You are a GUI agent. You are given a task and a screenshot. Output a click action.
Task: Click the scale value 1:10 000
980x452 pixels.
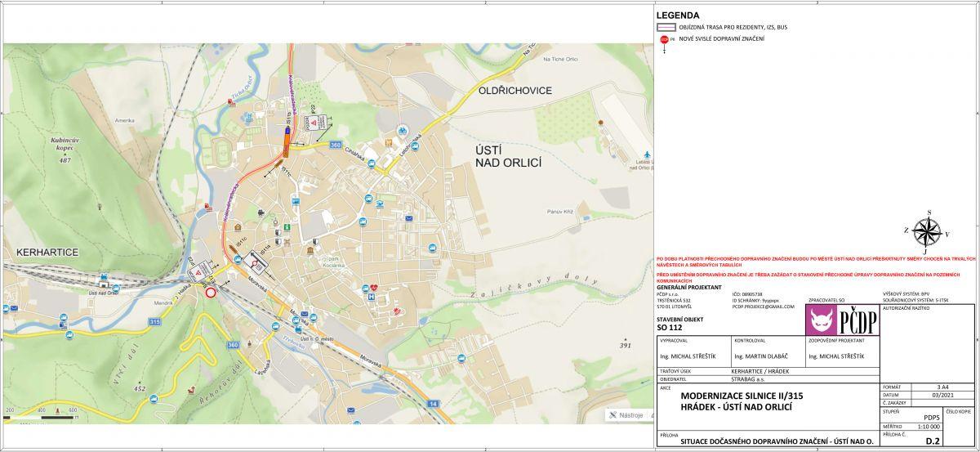[x=929, y=427]
